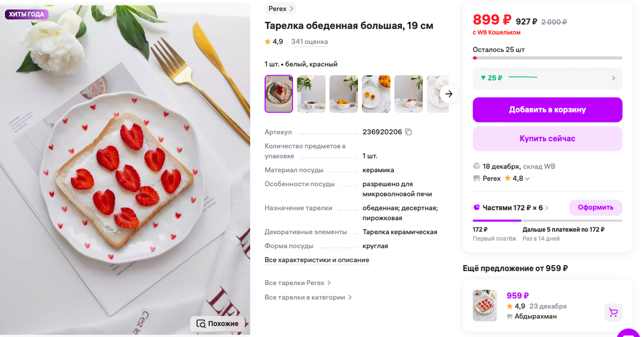
Task: Open the 341 оценка reviews link
Action: pos(309,41)
